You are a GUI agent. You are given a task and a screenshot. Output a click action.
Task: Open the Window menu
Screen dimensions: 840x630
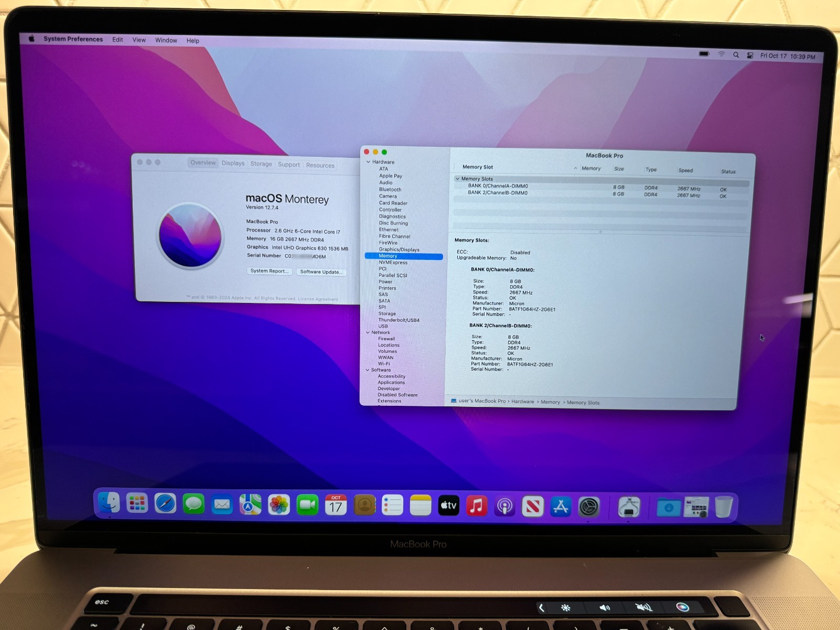(166, 40)
